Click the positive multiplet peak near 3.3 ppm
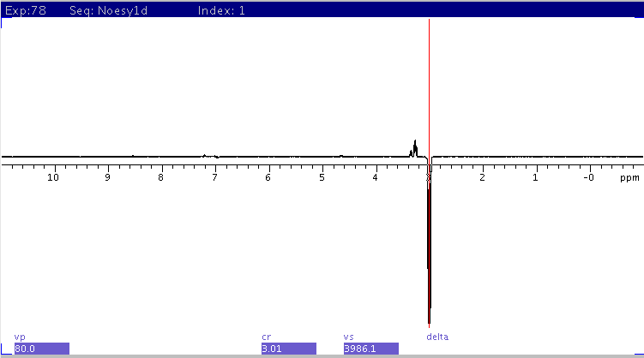 click(x=414, y=148)
